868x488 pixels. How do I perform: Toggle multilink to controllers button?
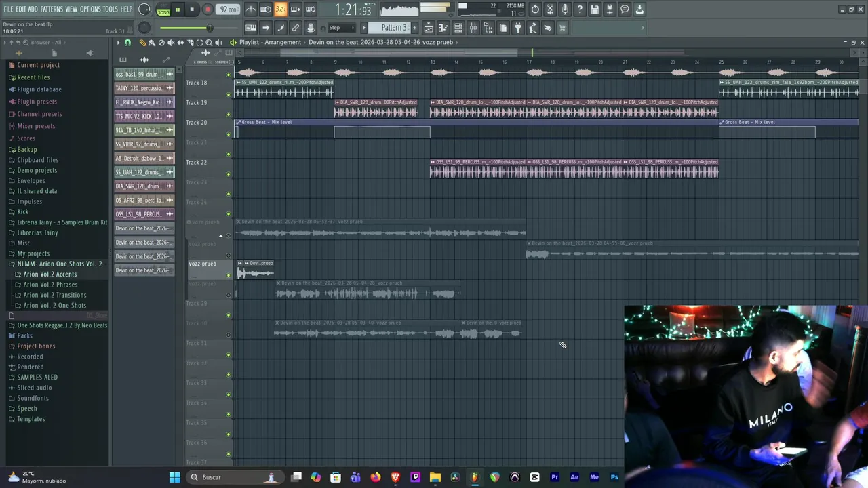coord(311,28)
